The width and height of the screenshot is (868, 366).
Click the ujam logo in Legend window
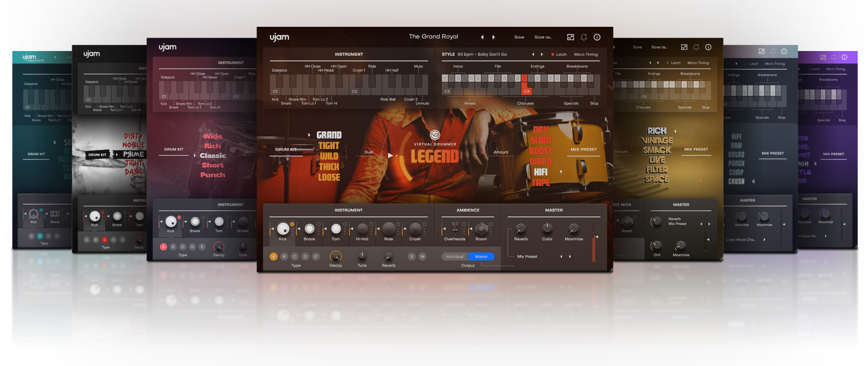pos(279,37)
